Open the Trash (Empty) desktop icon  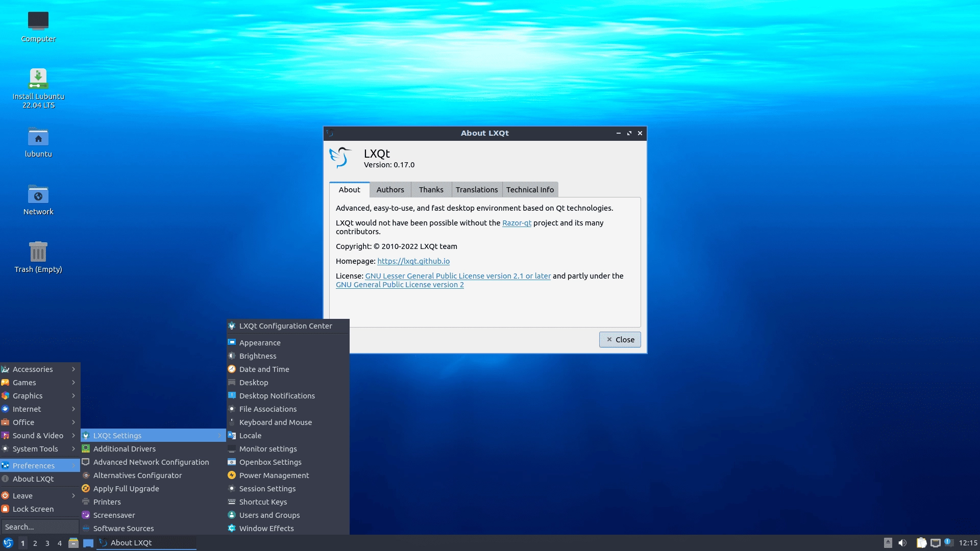[38, 258]
